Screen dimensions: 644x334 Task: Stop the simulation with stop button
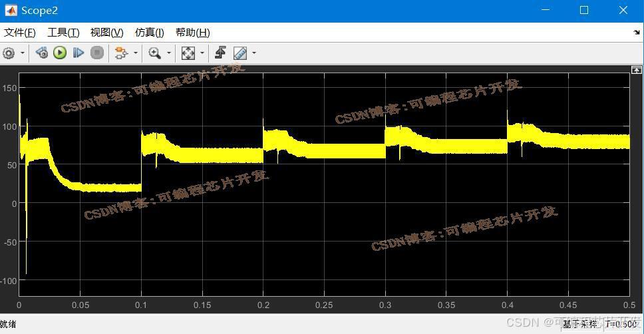coord(97,53)
